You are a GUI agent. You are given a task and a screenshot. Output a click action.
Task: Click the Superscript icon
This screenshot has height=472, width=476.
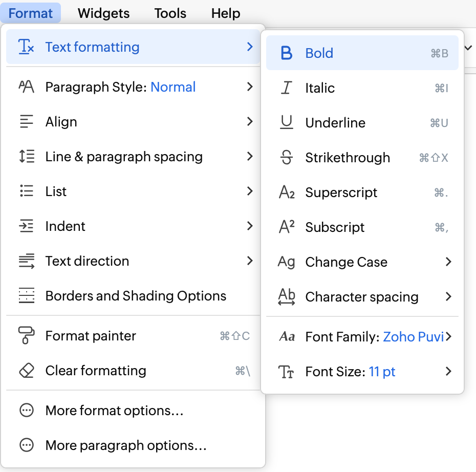click(x=287, y=192)
